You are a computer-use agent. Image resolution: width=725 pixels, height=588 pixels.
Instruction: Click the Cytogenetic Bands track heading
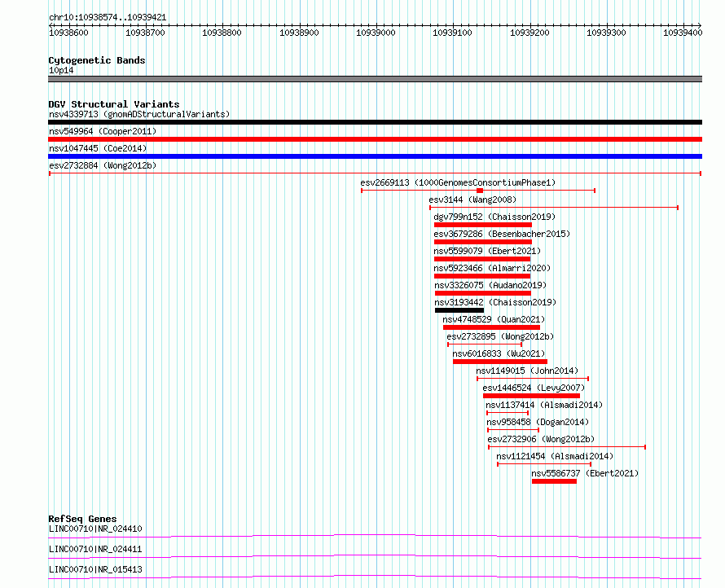point(97,60)
